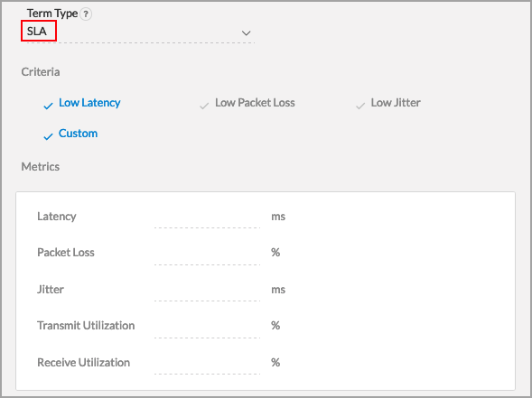Click the Transmit Utilization metric label
532x398 pixels.
86,326
